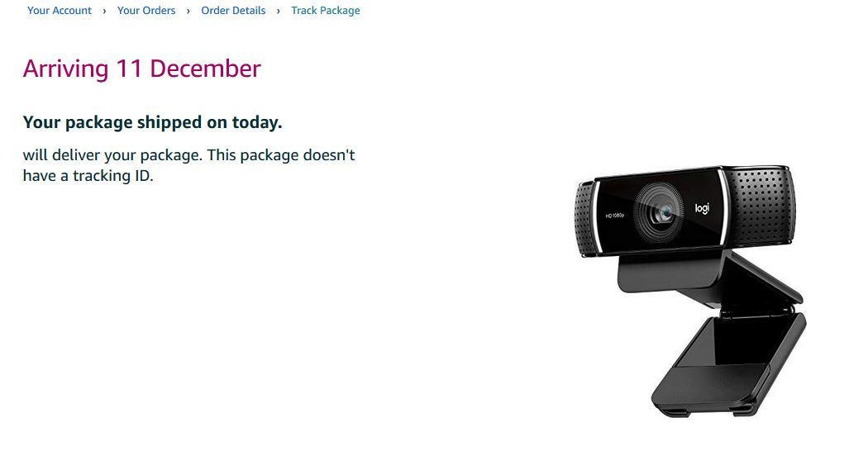Click the chevron after Your Account
This screenshot has height=465, width=868.
click(x=105, y=11)
